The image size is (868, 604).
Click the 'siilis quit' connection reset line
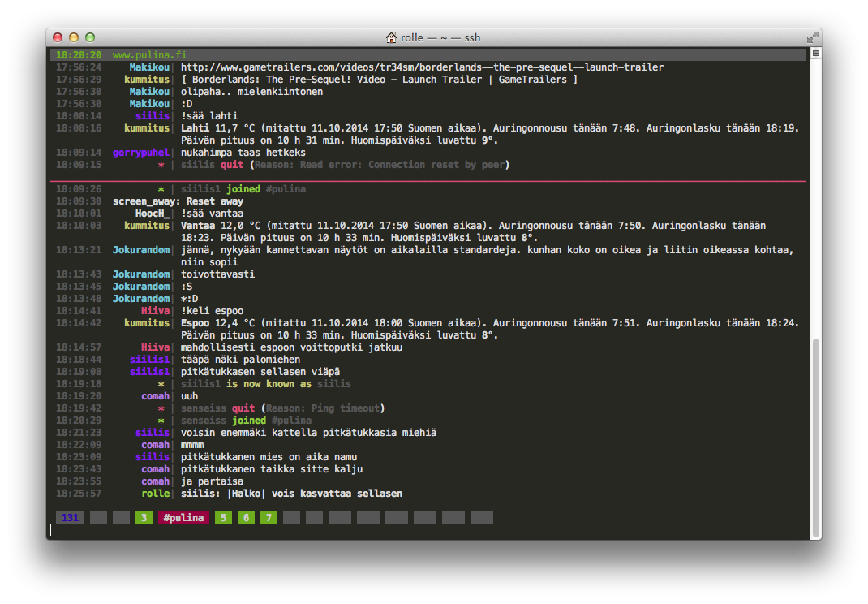coord(345,165)
